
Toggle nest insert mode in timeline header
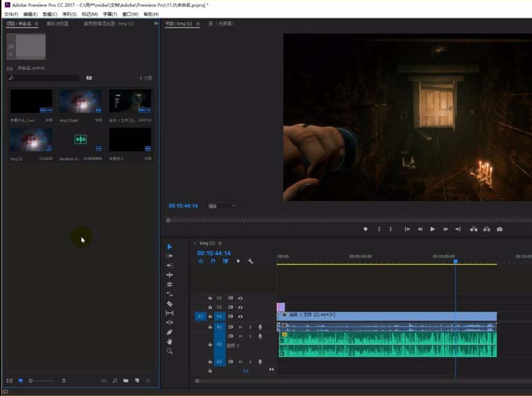(201, 261)
